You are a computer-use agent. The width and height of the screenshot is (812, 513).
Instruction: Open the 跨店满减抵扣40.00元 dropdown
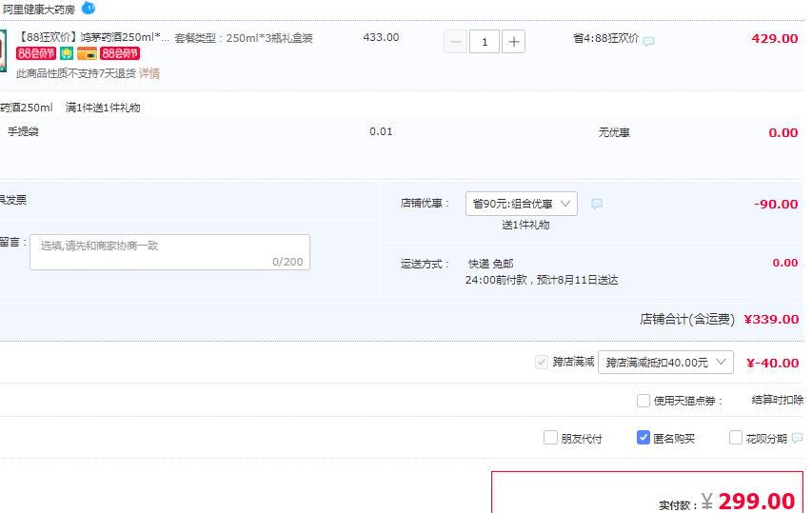coord(665,362)
